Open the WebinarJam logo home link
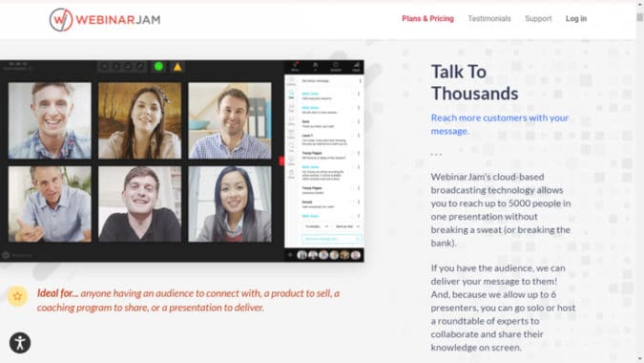The width and height of the screenshot is (644, 363). coord(105,19)
